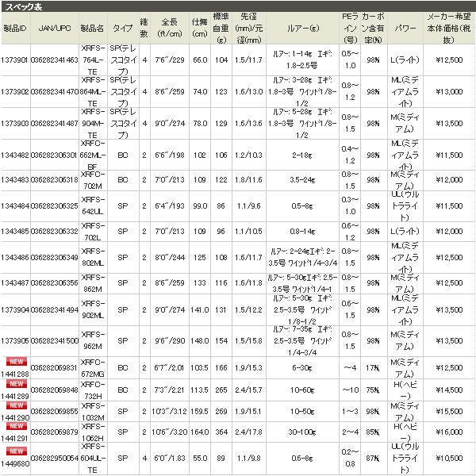The height and width of the screenshot is (476, 476).
Task: Click the NEW badge above ID 1441291
Action: click(x=17, y=426)
